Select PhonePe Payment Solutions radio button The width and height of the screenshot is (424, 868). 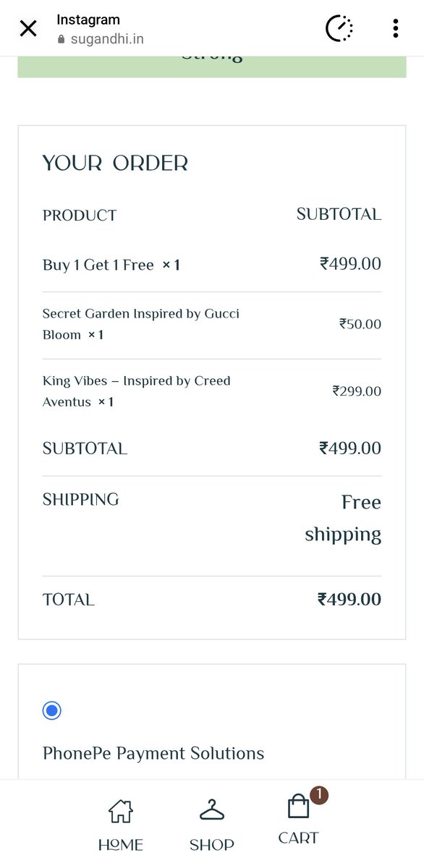coord(51,710)
